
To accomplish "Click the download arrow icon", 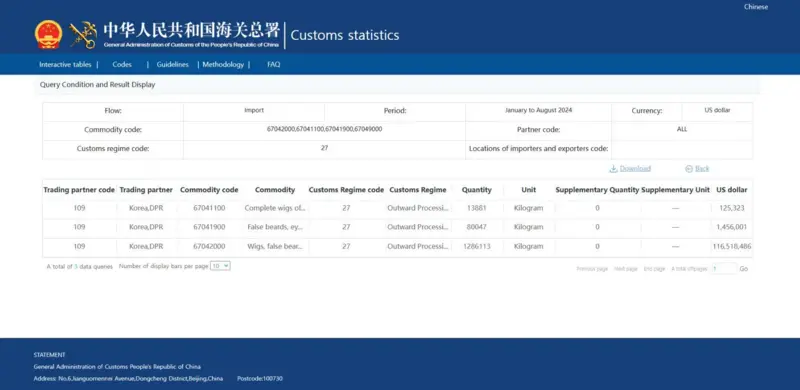I will coord(613,168).
